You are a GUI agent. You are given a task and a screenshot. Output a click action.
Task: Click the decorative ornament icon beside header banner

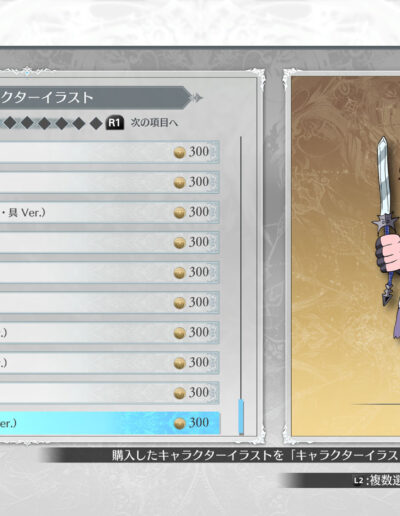tap(196, 98)
